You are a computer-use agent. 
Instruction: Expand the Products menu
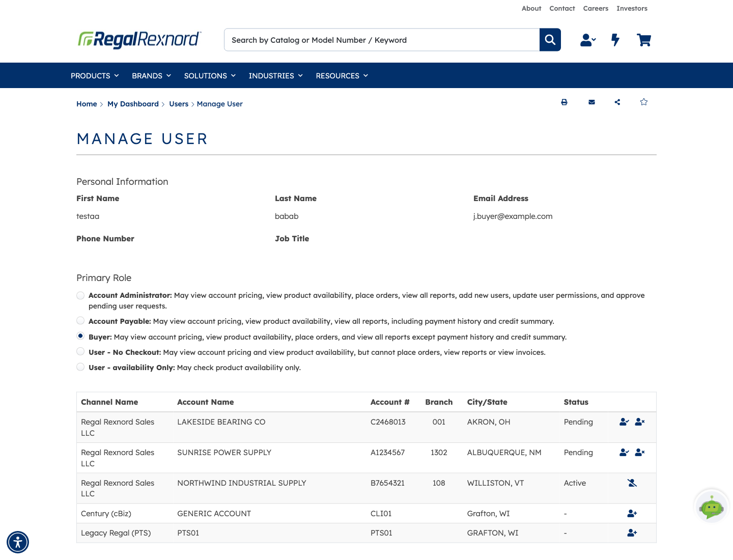click(95, 76)
